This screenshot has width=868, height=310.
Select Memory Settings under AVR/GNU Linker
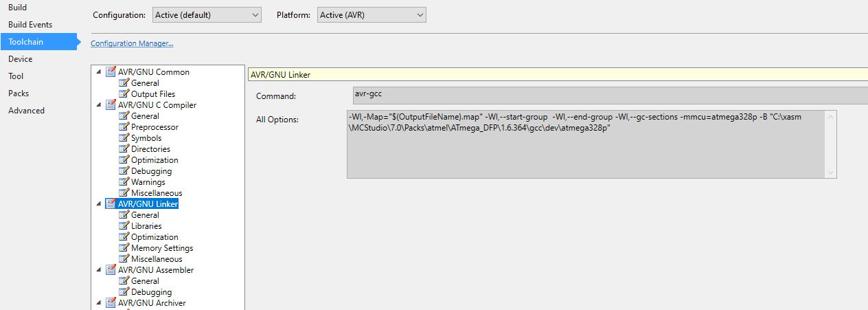pyautogui.click(x=162, y=248)
